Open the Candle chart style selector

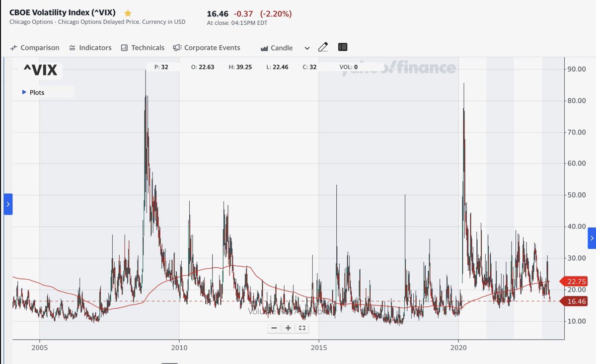point(277,48)
